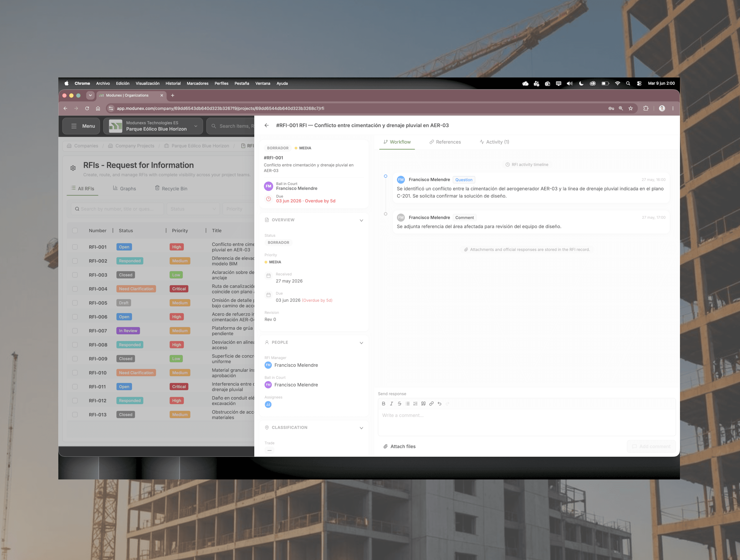Open the Marcadores menu in menu bar
This screenshot has height=560, width=740.
[197, 83]
